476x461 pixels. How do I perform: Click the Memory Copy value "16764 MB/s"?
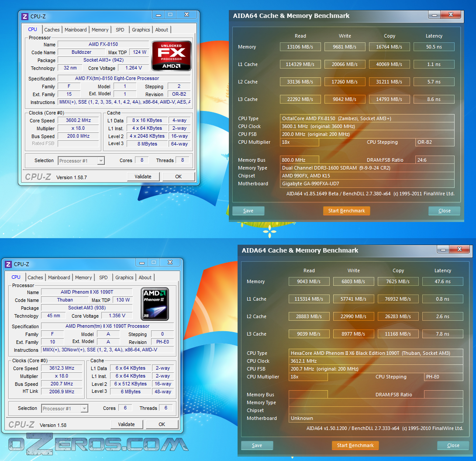coord(389,47)
